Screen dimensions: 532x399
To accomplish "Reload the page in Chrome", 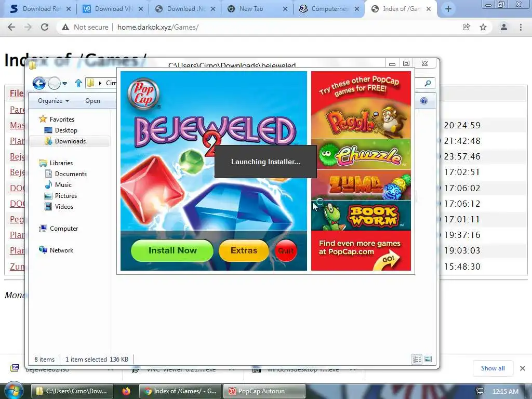I will (x=45, y=27).
